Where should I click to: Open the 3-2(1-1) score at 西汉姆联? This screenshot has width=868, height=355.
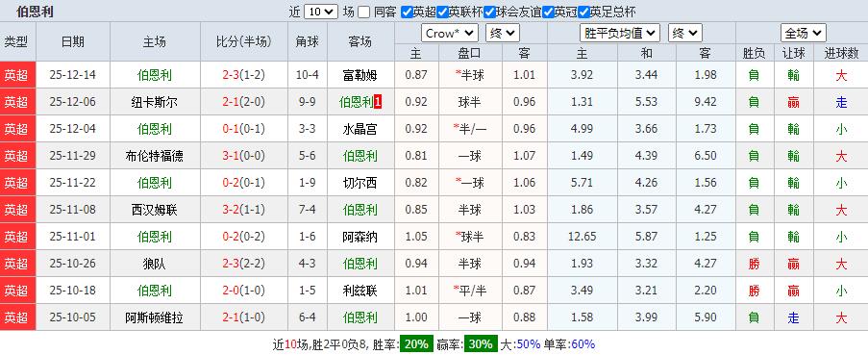tap(243, 210)
